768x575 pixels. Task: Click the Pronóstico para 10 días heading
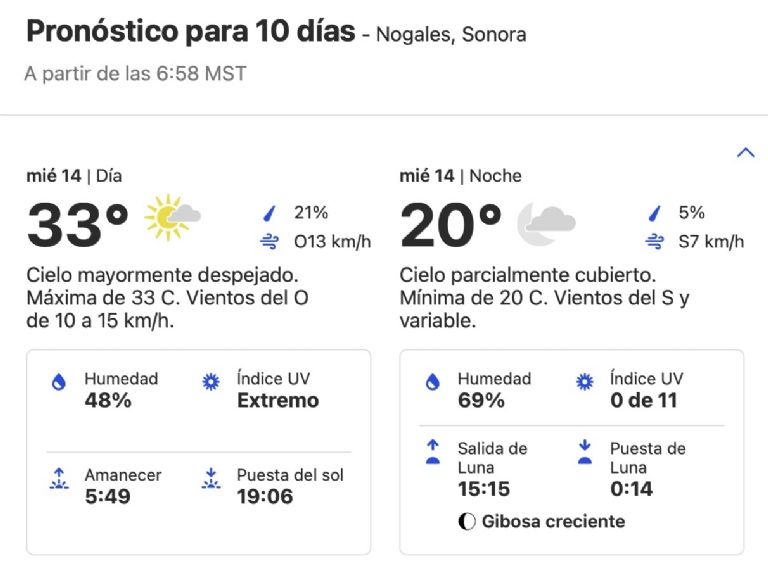[190, 32]
